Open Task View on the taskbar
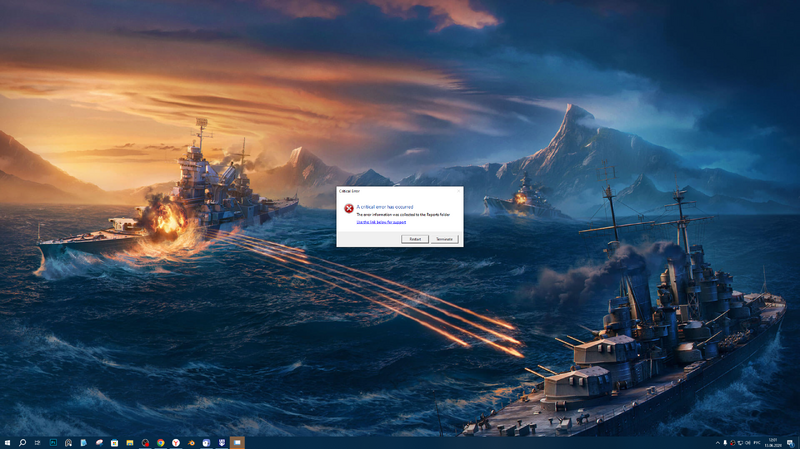Viewport: 800px width, 449px height. 37,443
